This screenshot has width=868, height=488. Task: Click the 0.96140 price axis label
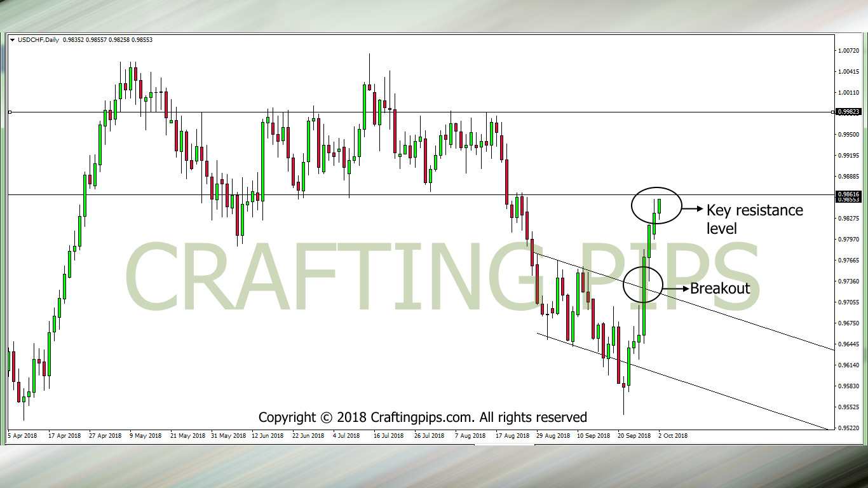pyautogui.click(x=849, y=365)
